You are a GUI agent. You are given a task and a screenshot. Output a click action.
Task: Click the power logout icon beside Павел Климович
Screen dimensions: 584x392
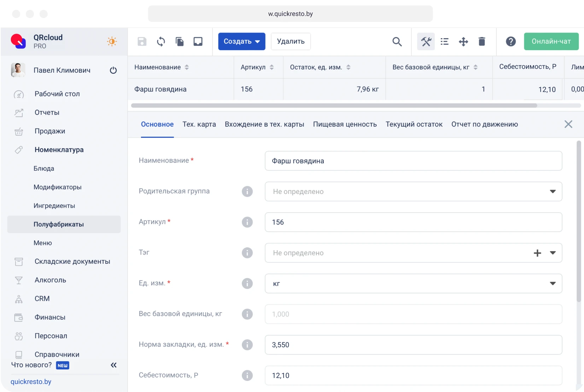click(x=113, y=70)
